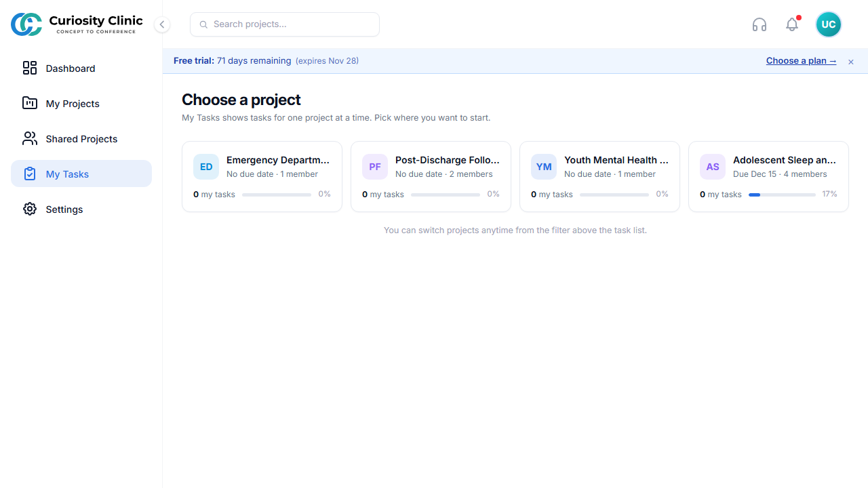Pick the Youth Mental Health project

point(599,176)
